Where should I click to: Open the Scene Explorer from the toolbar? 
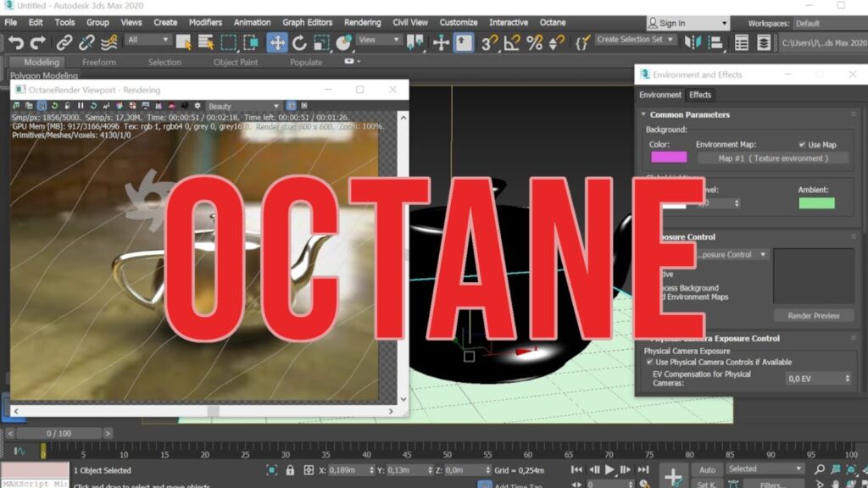pyautogui.click(x=741, y=42)
